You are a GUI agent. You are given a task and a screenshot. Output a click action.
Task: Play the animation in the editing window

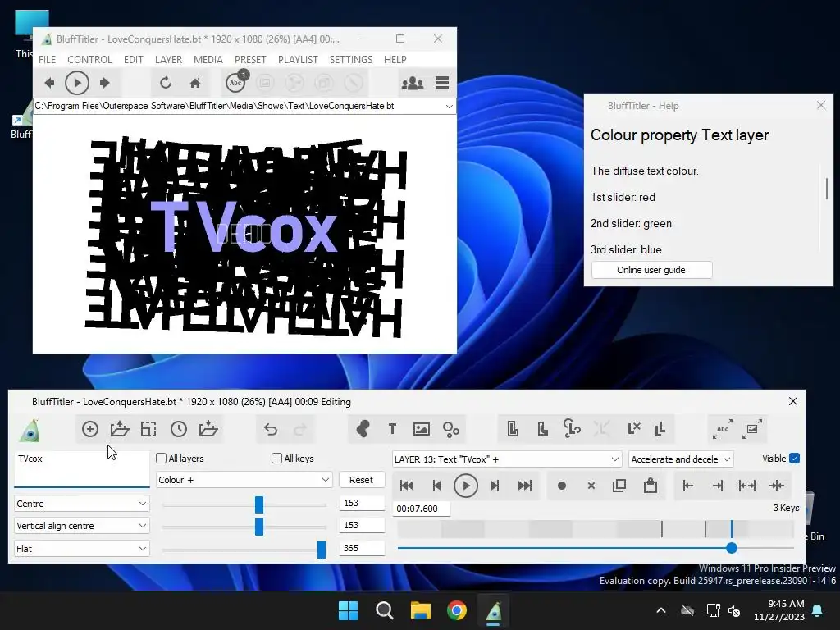[466, 486]
